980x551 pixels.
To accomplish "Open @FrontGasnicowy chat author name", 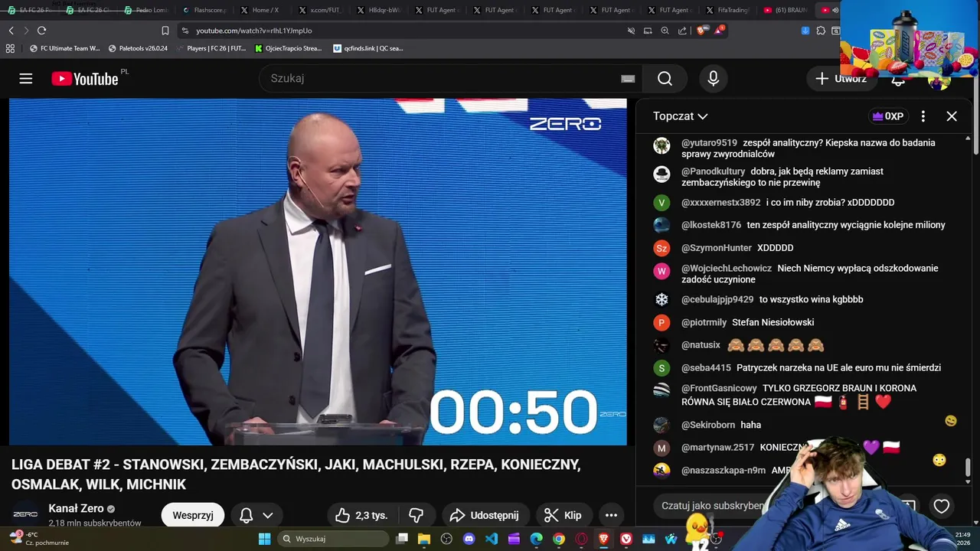I will click(x=719, y=388).
